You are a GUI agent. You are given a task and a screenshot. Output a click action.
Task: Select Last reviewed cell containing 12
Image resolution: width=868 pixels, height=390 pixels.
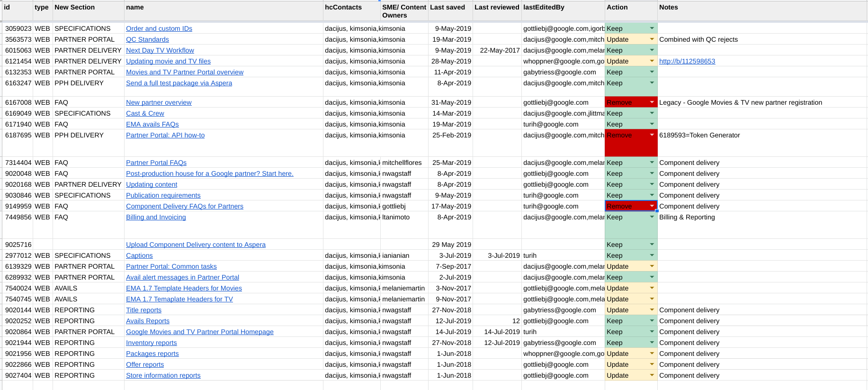click(x=497, y=321)
